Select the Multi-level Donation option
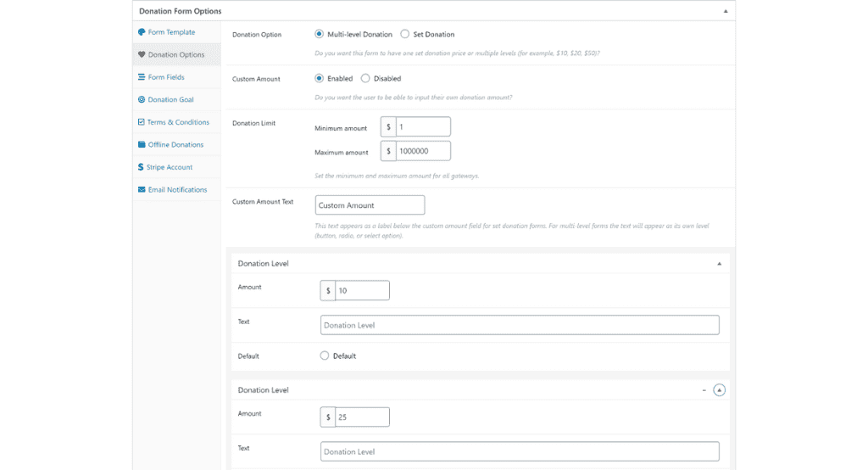The image size is (868, 470). click(x=320, y=34)
